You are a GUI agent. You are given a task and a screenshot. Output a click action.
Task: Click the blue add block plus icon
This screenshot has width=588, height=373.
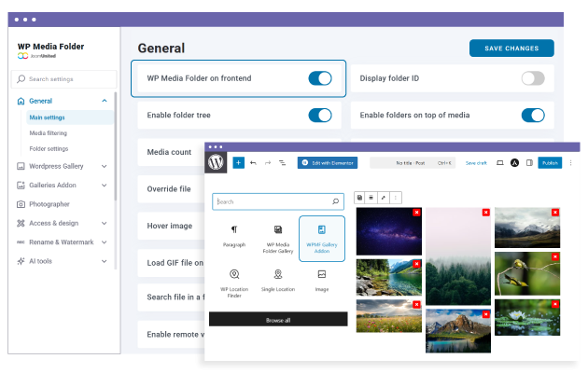238,162
